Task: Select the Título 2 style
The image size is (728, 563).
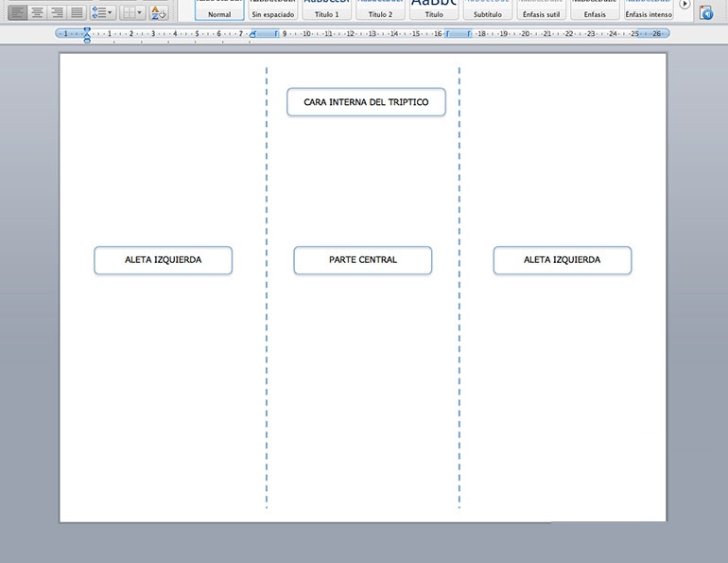Action: click(380, 9)
